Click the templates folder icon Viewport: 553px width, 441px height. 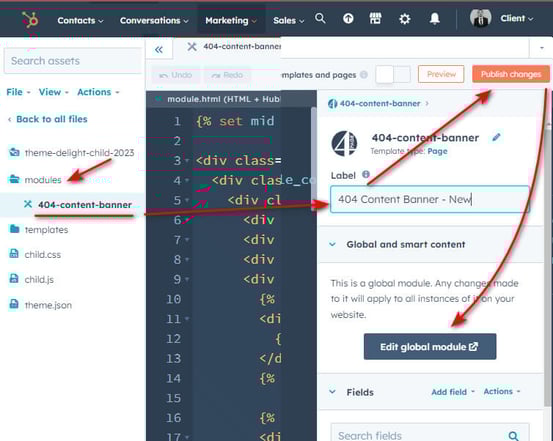[14, 229]
